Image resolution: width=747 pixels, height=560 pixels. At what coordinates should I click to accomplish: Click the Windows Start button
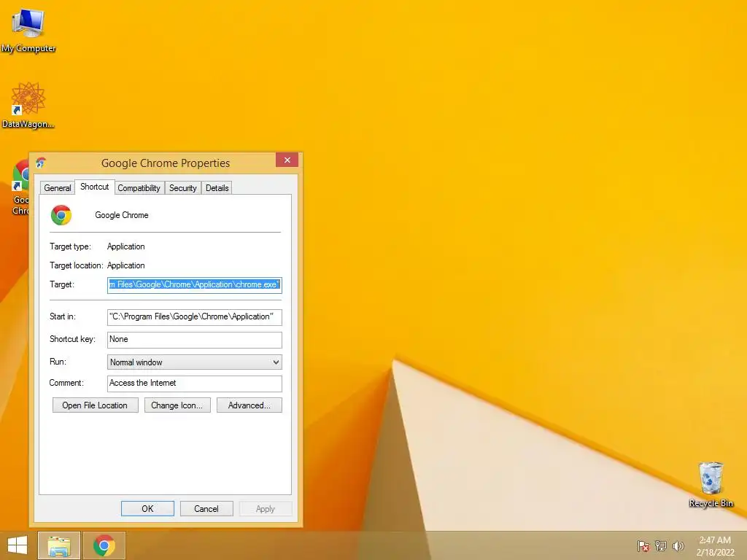coord(18,545)
